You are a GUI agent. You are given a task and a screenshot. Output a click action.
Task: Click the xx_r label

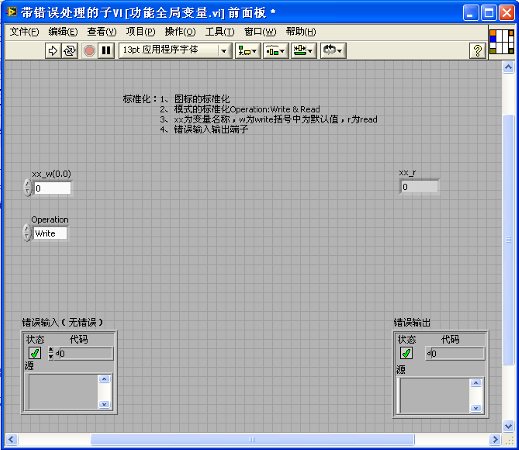407,172
